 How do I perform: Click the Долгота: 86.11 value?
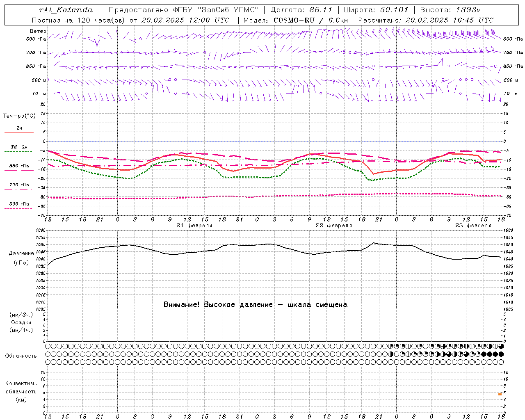(x=301, y=10)
